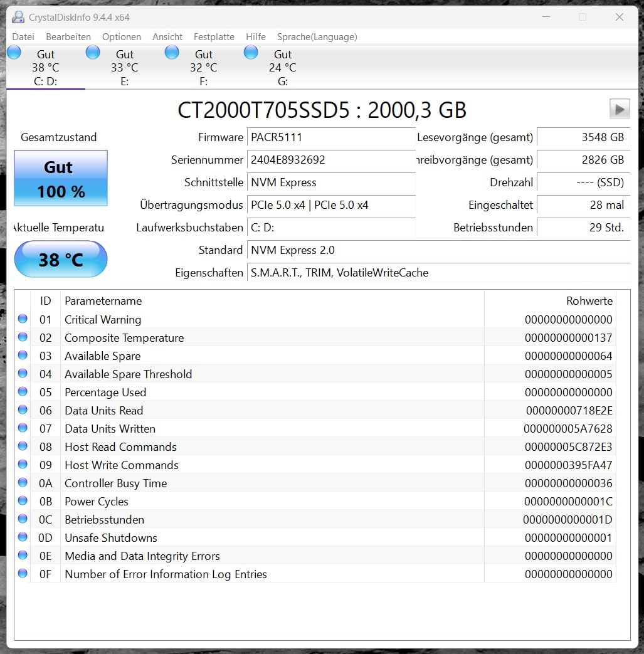Click the Parametername column header
This screenshot has height=654, width=644.
tap(272, 301)
